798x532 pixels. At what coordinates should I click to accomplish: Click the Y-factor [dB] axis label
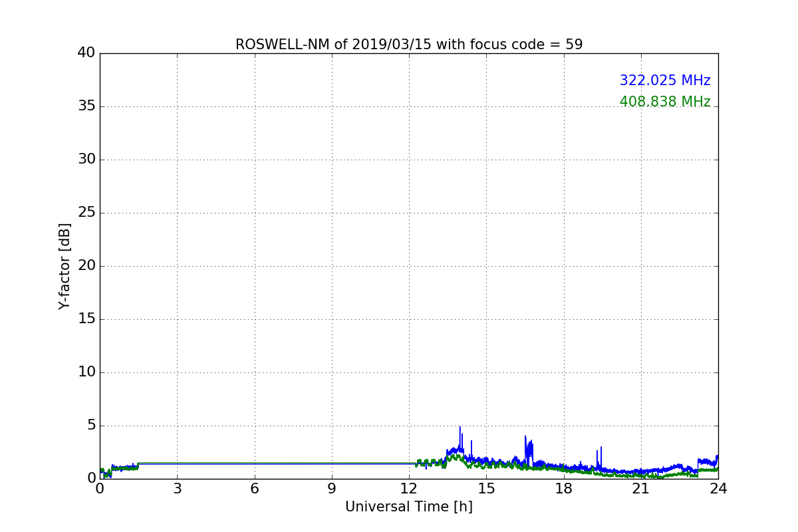(x=65, y=266)
